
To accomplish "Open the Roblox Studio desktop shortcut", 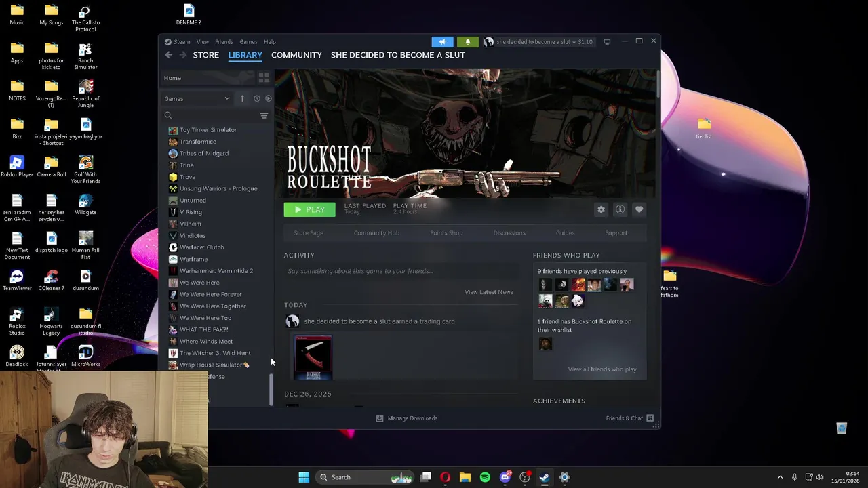I will pos(17,322).
